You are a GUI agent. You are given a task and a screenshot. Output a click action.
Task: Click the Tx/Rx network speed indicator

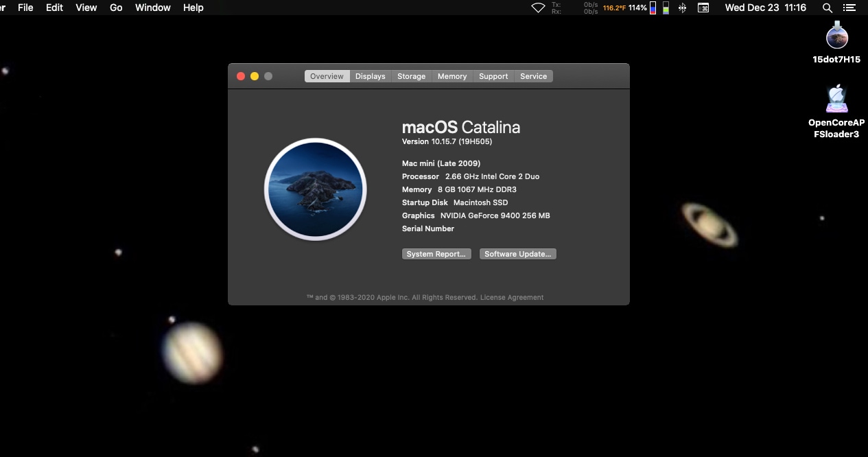(x=574, y=8)
